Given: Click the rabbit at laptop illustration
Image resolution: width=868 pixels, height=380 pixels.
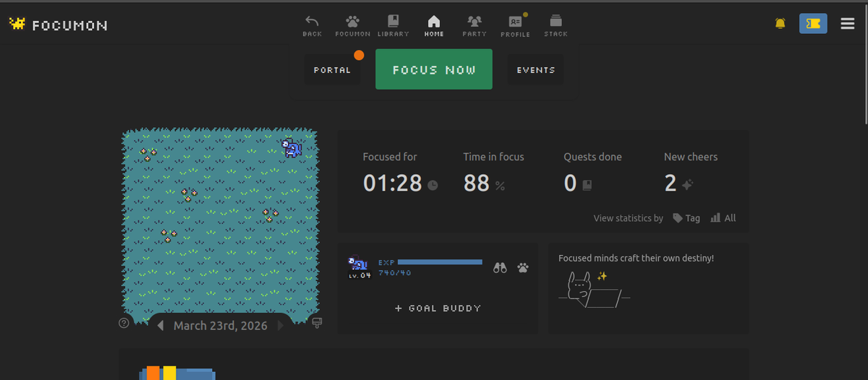Looking at the screenshot, I should point(595,290).
